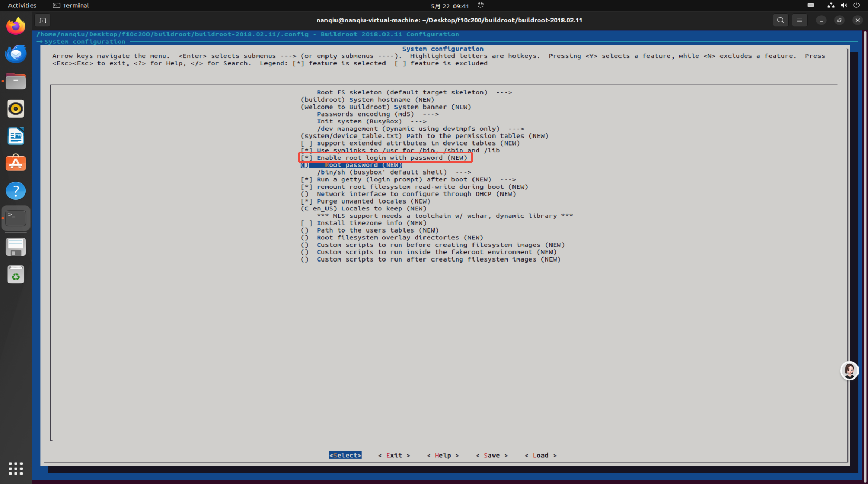Screen dimensions: 868x484
Task: Click the < Help > button
Action: click(443, 455)
